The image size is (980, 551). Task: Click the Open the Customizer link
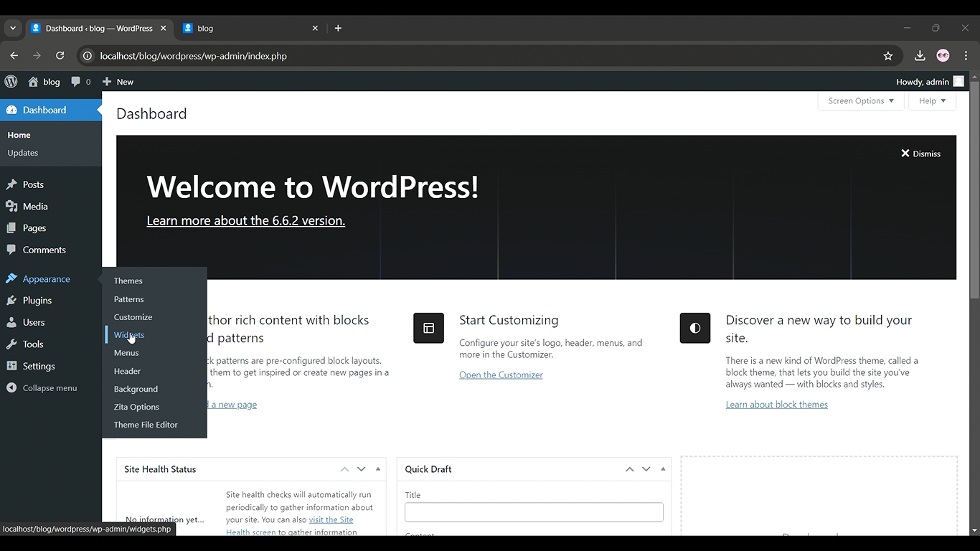coord(501,375)
